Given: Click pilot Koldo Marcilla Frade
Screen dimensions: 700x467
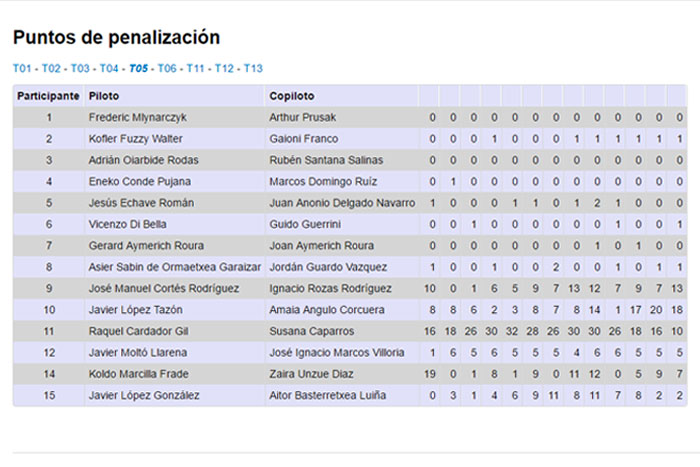Looking at the screenshot, I should click(x=137, y=374).
